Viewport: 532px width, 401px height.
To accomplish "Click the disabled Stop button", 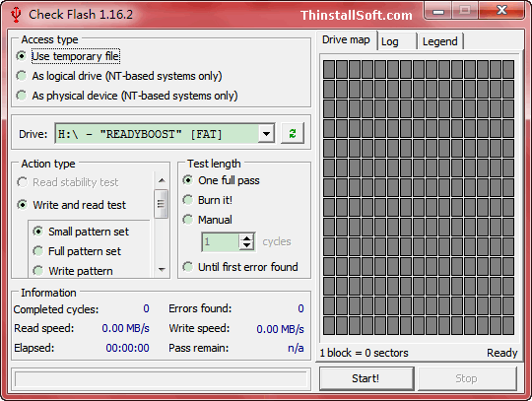I will coord(467,378).
